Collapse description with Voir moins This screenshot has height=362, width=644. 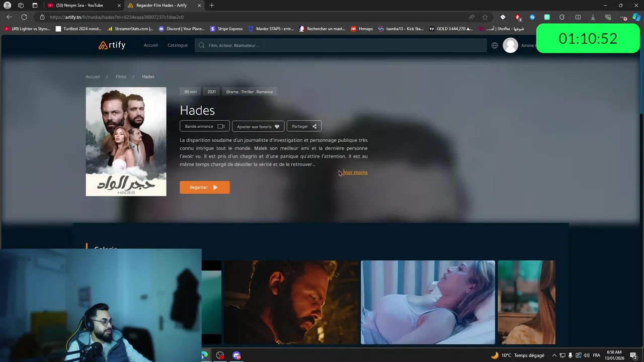coord(355,172)
